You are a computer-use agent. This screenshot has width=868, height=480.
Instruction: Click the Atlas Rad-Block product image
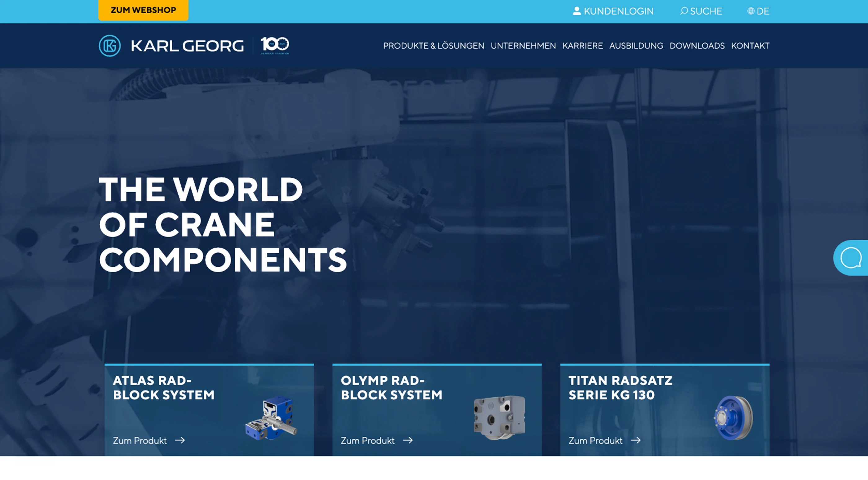pyautogui.click(x=272, y=418)
